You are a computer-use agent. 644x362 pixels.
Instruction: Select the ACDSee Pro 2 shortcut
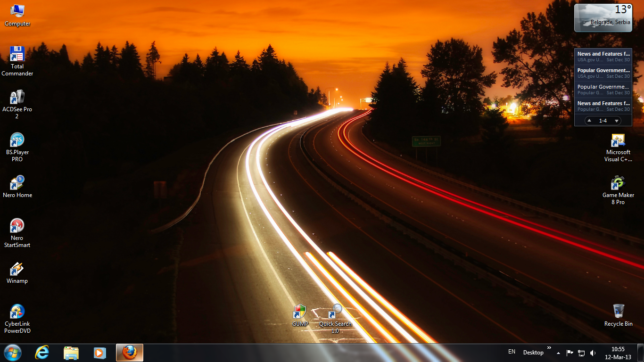[17, 104]
